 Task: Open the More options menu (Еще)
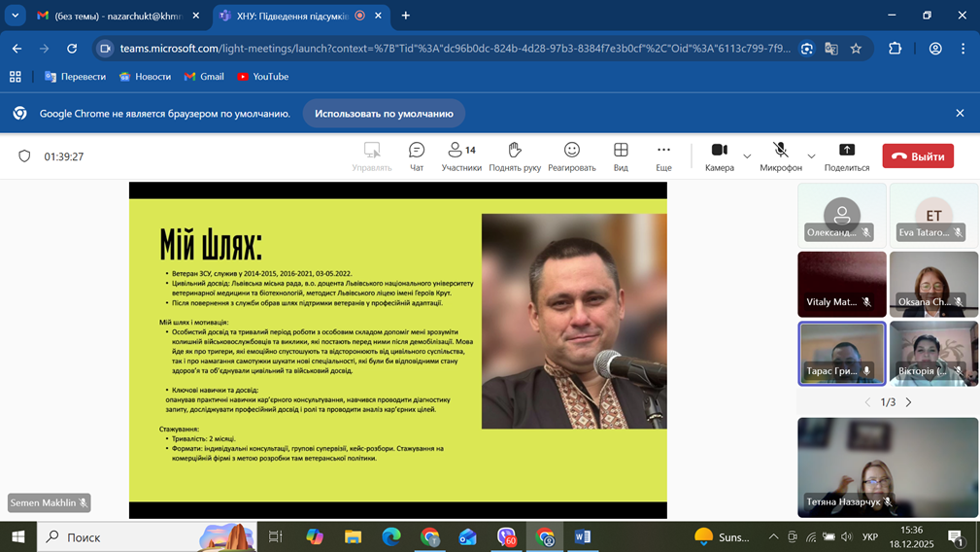663,155
